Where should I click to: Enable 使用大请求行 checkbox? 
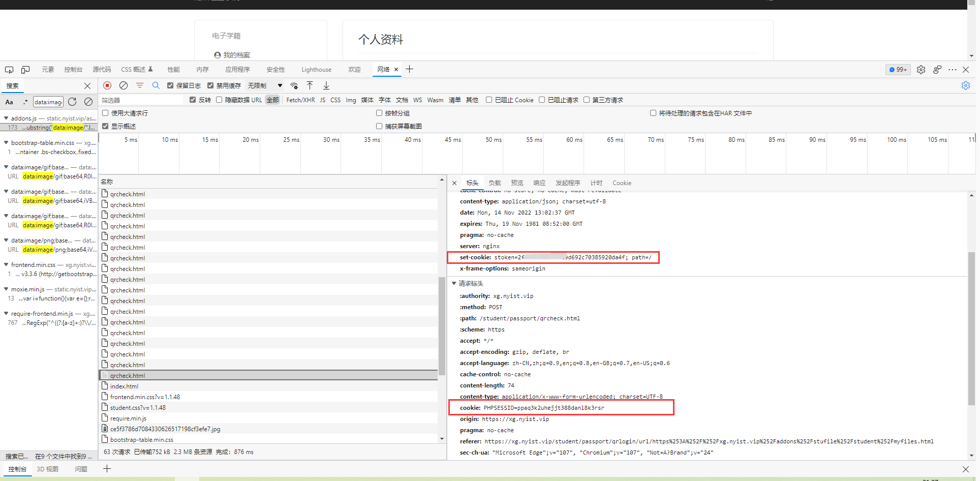pos(105,113)
